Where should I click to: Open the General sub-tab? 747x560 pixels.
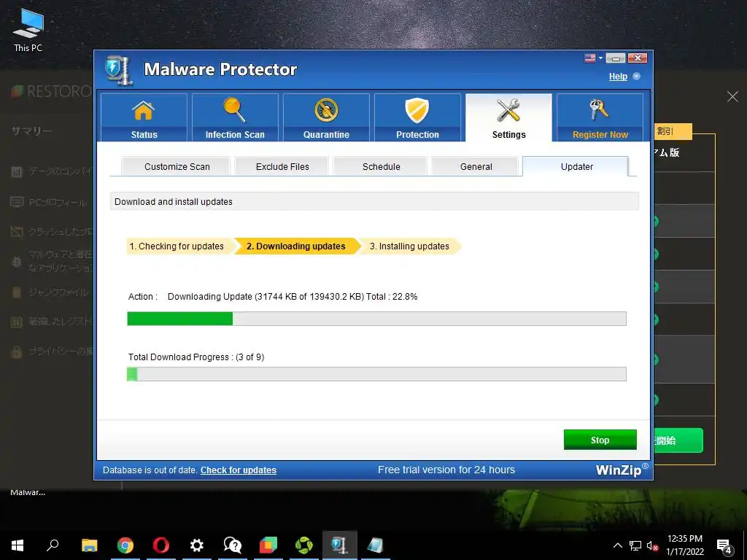(x=476, y=167)
